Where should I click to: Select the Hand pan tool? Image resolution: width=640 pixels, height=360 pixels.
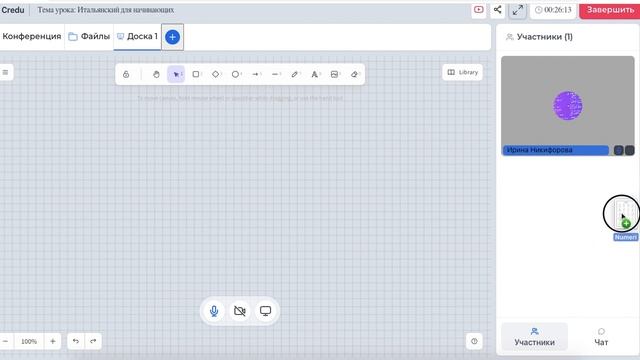(156, 74)
